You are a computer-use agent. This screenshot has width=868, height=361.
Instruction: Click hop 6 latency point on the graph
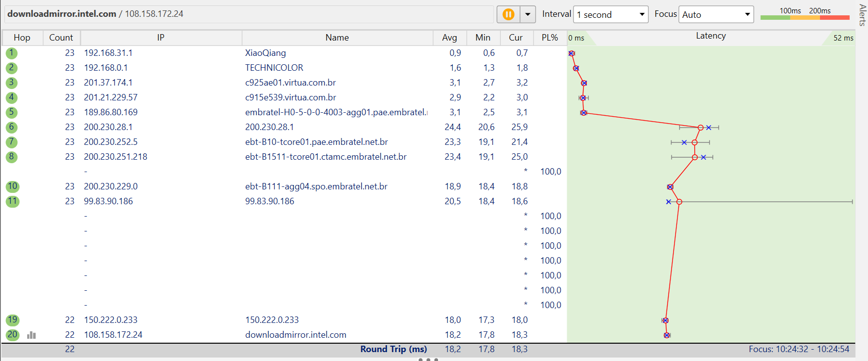tap(700, 128)
